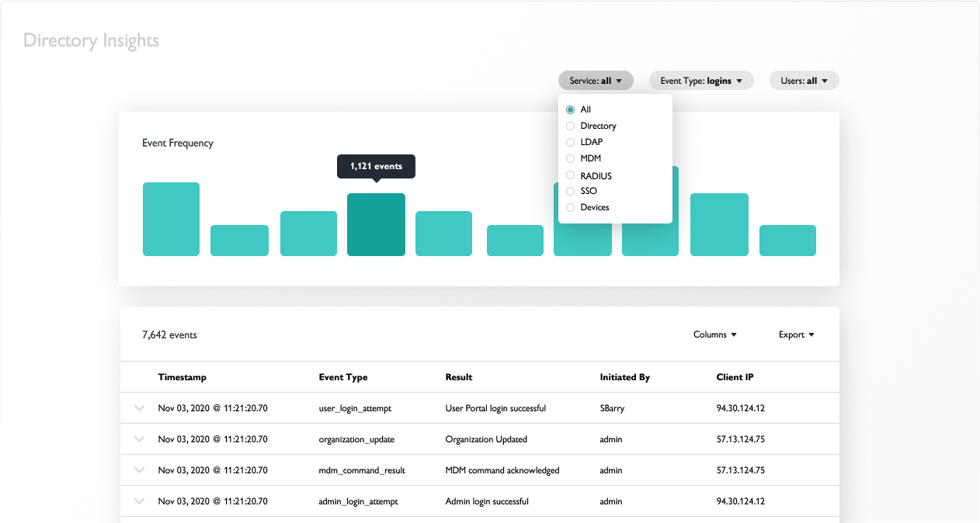Select the Directory service radio option

[571, 126]
